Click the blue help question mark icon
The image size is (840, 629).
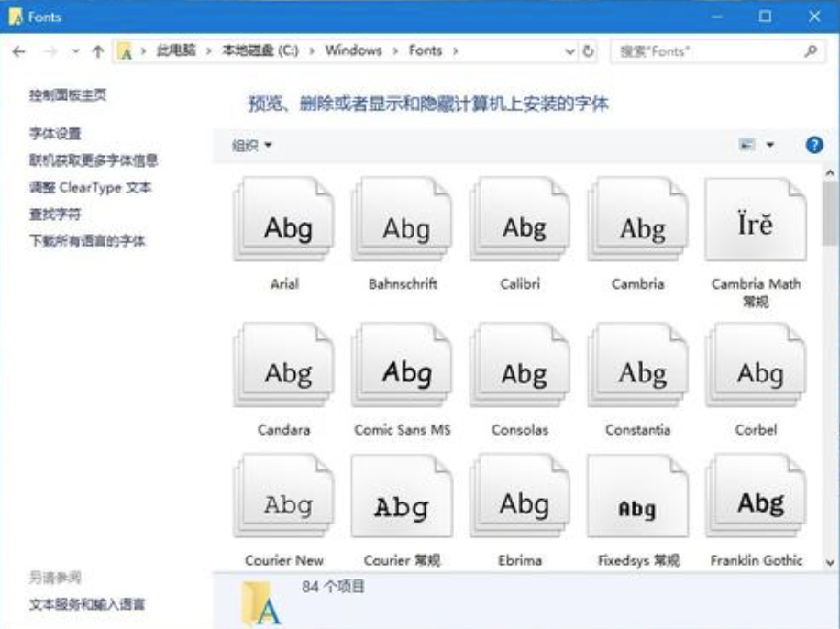point(814,145)
